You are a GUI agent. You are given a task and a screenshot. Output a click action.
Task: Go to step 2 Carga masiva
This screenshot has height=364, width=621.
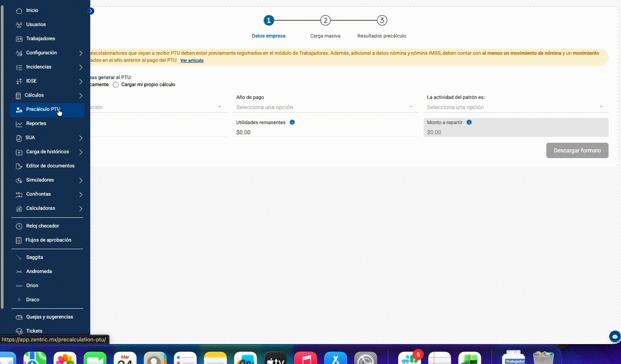325,20
